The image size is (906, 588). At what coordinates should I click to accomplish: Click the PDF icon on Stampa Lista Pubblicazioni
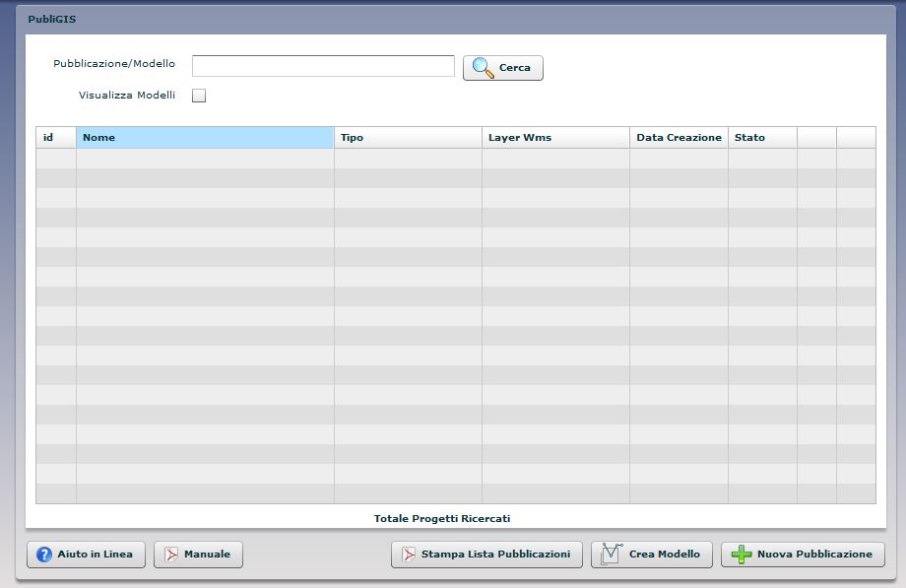click(x=409, y=555)
